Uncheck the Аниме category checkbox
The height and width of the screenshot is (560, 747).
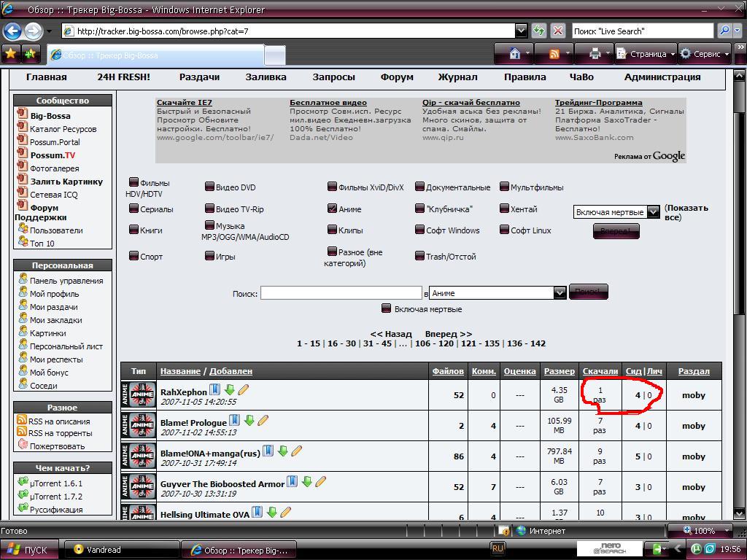(x=332, y=208)
